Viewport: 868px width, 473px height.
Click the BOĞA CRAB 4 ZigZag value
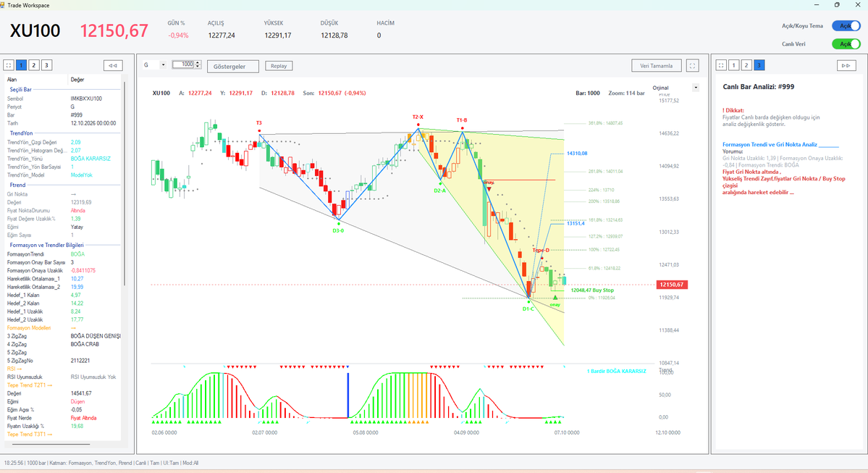click(85, 345)
